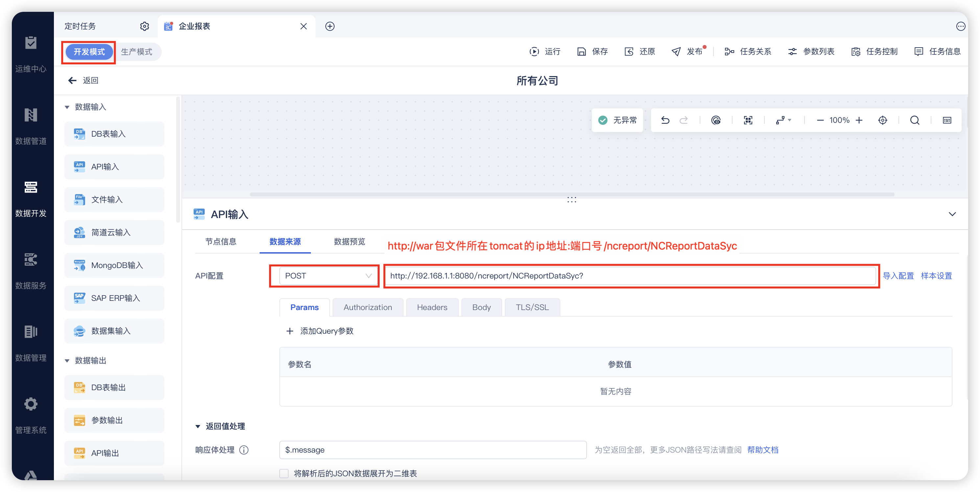This screenshot has height=492, width=980.
Task: Click the canvas search magnifier icon
Action: click(x=915, y=120)
